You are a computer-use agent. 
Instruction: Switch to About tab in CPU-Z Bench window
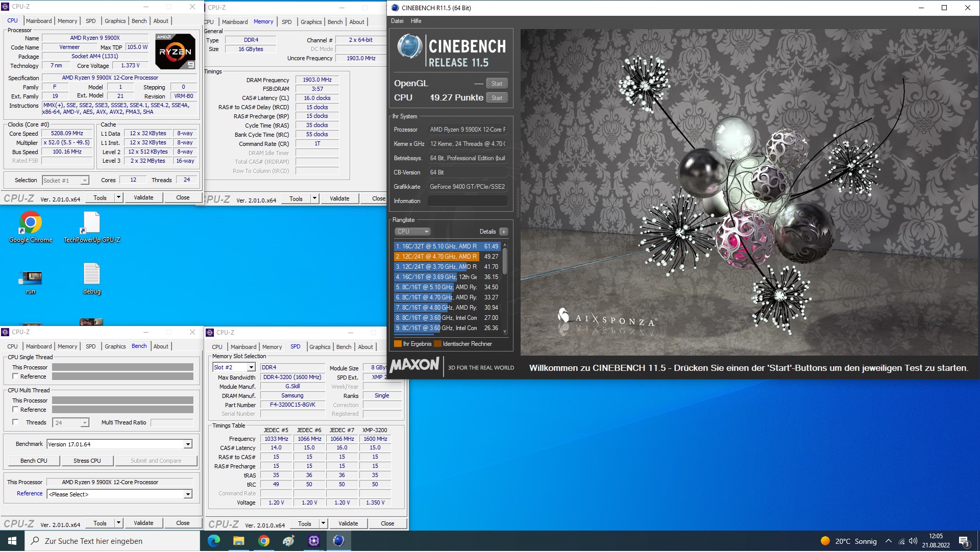(161, 346)
